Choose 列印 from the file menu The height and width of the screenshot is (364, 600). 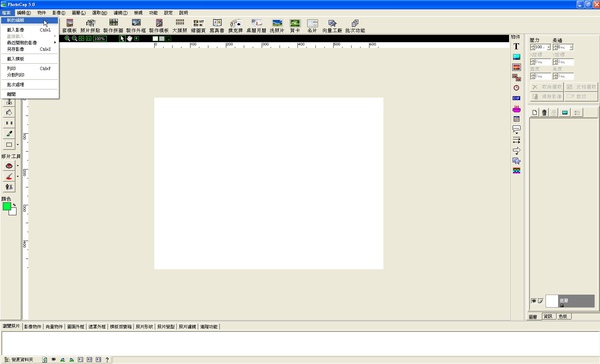coord(30,68)
